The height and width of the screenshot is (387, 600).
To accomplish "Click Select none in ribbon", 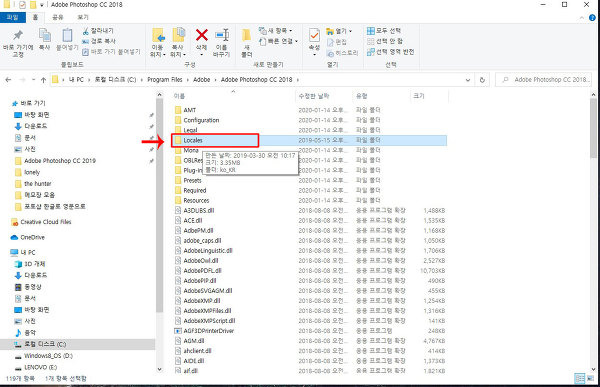I will pyautogui.click(x=385, y=41).
